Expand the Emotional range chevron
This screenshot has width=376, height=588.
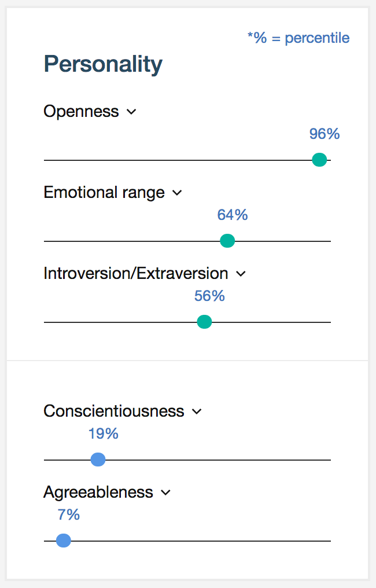coord(177,193)
